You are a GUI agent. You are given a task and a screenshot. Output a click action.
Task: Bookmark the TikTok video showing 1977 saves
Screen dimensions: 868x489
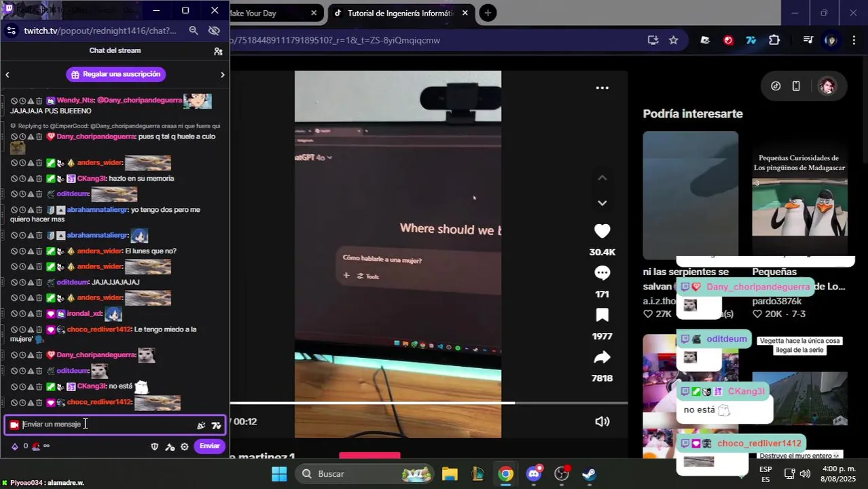click(x=602, y=315)
